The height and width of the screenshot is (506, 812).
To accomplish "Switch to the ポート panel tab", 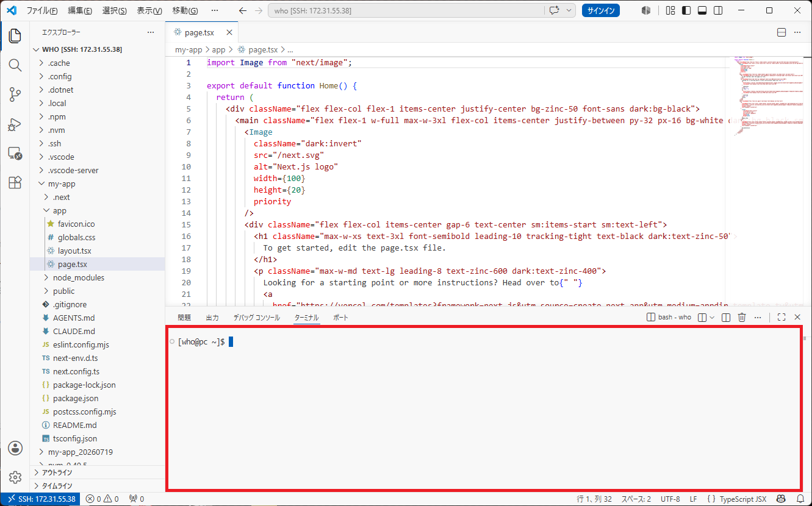I will click(x=340, y=318).
